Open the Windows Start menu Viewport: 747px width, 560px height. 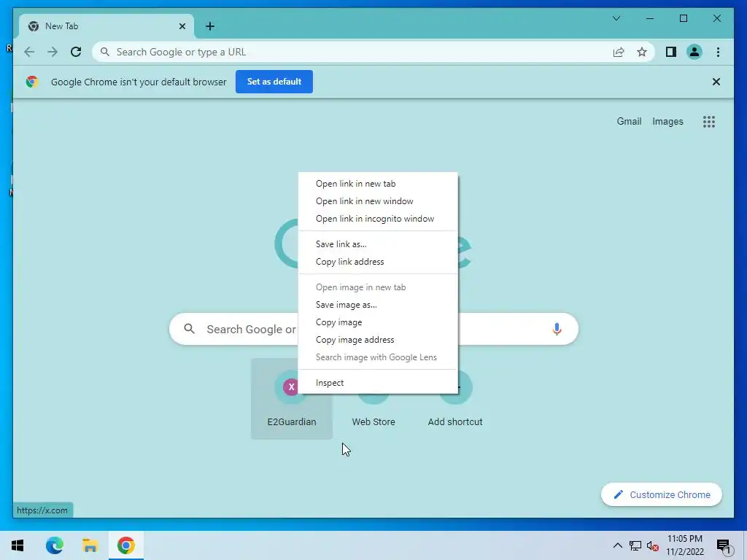click(x=18, y=545)
